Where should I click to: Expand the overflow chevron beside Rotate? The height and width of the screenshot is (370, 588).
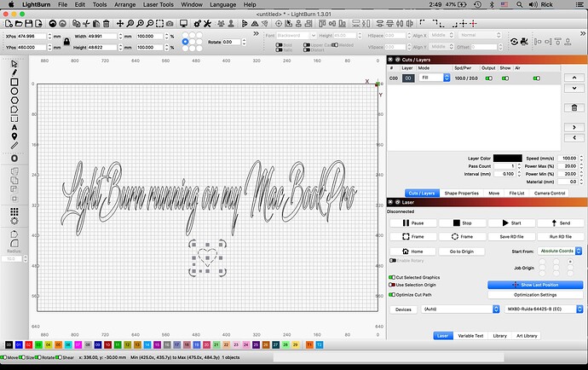pos(257,34)
